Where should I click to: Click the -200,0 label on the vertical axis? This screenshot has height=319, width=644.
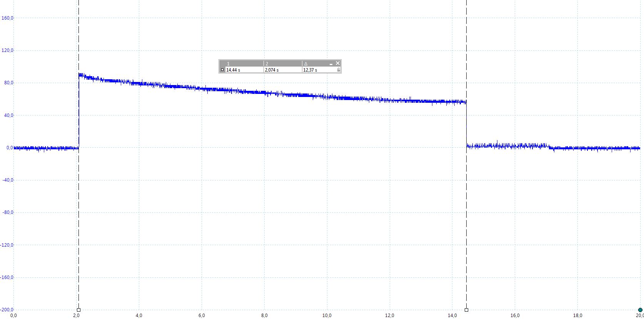click(7, 310)
